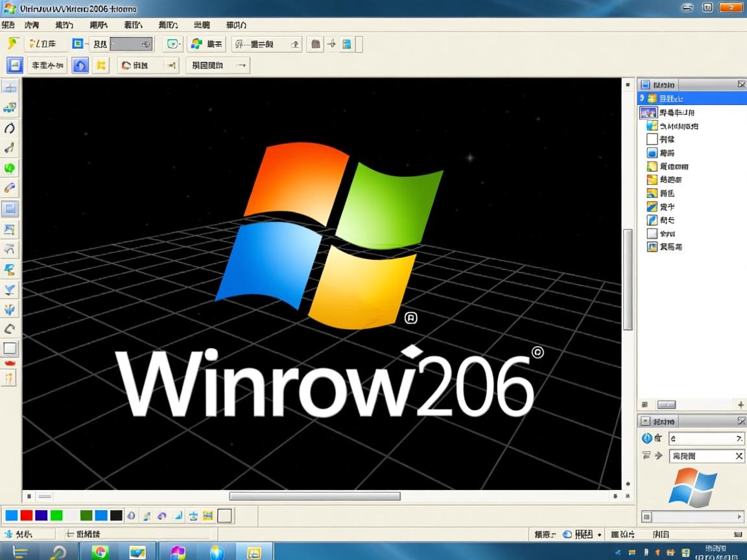Click the crop tool at the top of the toolbar
The image size is (747, 560).
[9, 87]
